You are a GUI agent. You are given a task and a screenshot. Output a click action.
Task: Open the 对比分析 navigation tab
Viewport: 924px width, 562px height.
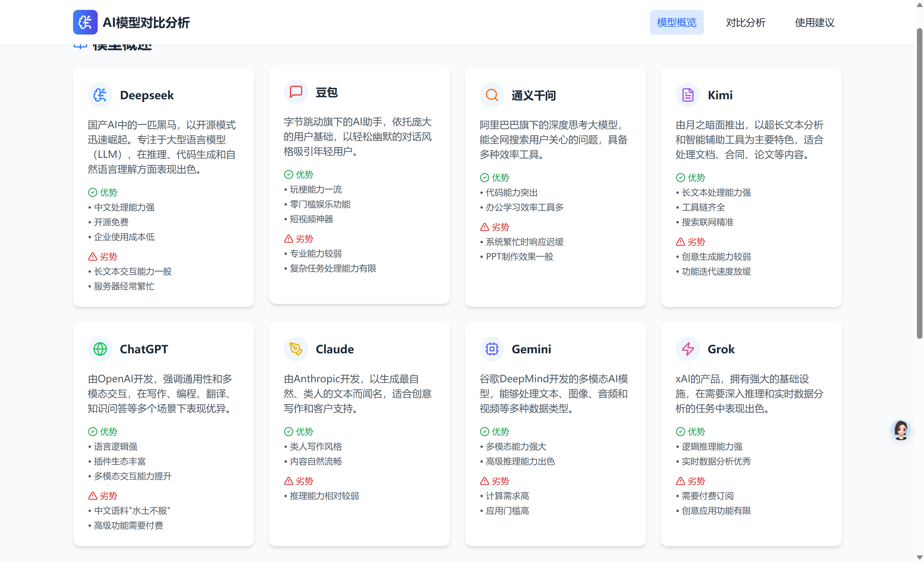point(745,23)
